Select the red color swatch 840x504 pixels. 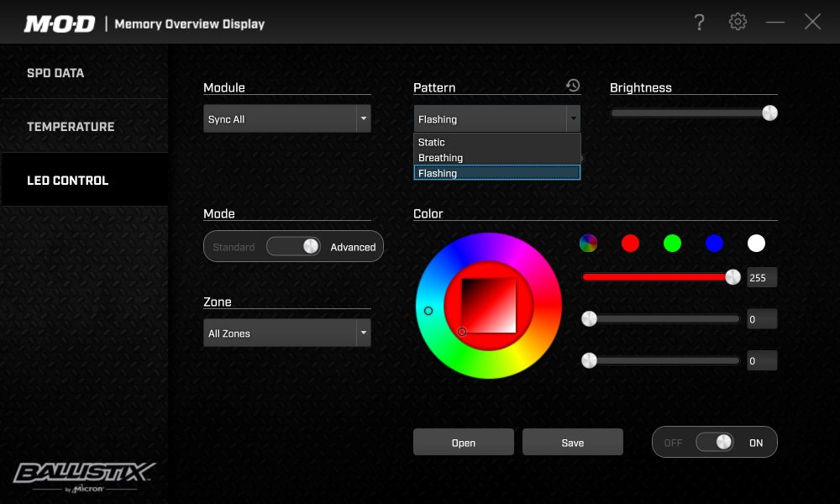[630, 243]
